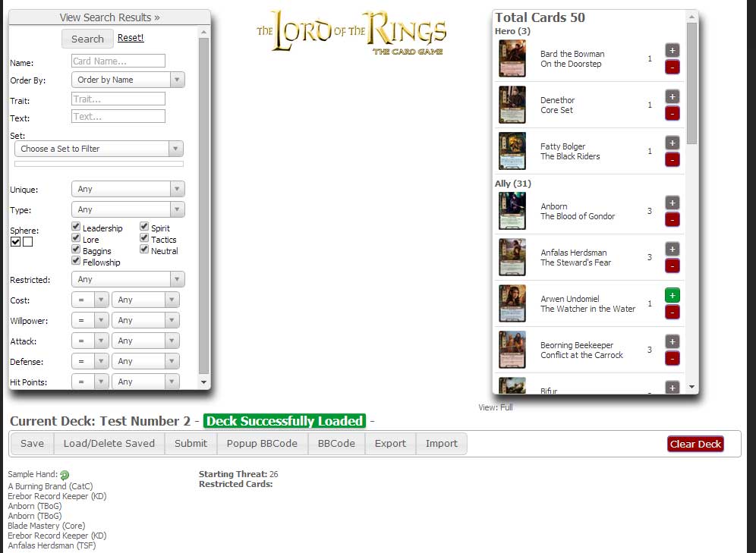
Task: Toggle the Leadership sphere checkbox
Action: tap(76, 226)
